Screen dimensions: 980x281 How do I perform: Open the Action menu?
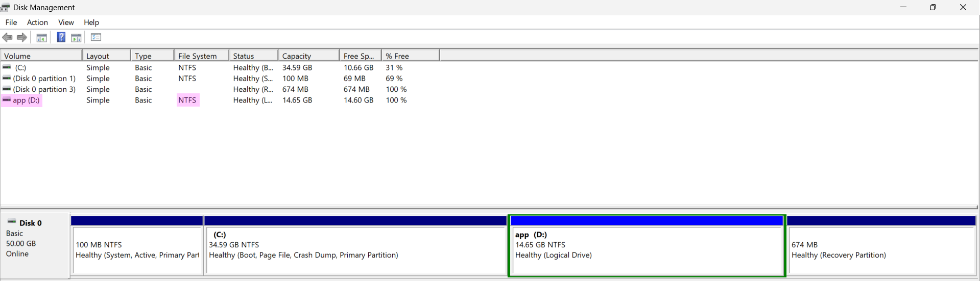tap(37, 22)
